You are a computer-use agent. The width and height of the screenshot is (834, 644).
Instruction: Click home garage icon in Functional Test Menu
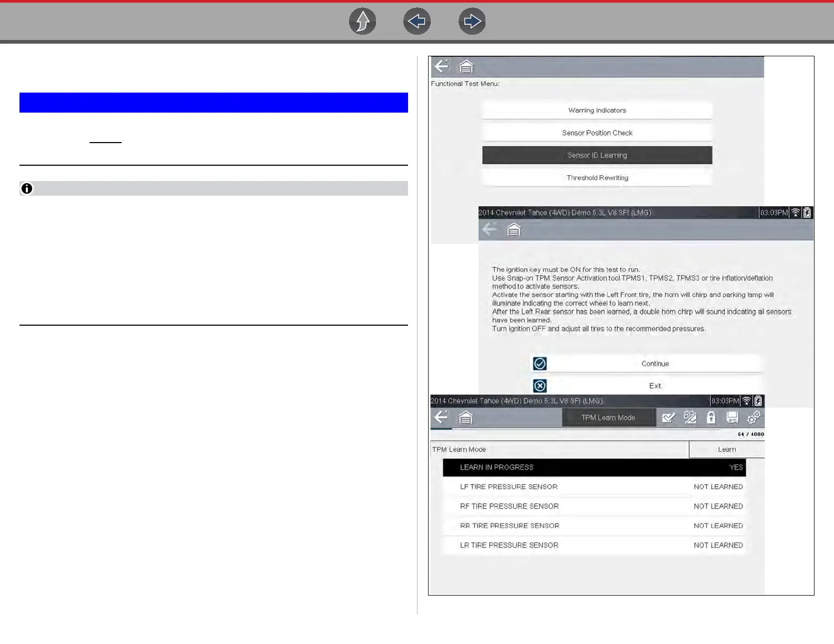466,66
